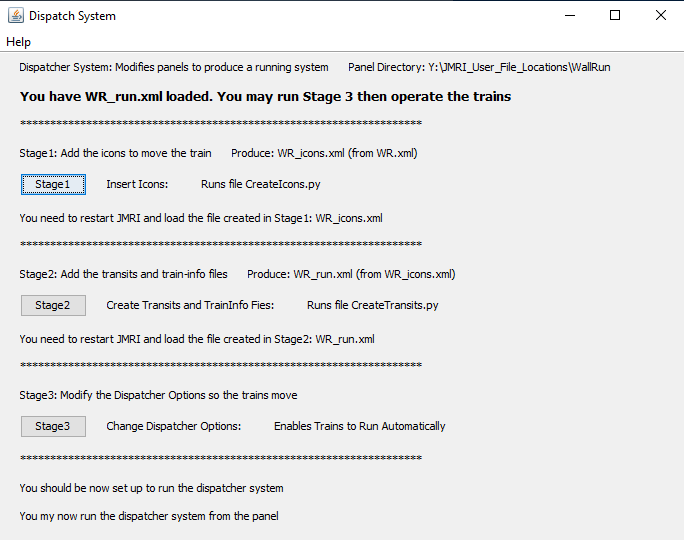Screen dimensions: 684x540
Task: Minimize the Dispatch System window
Action: [569, 16]
